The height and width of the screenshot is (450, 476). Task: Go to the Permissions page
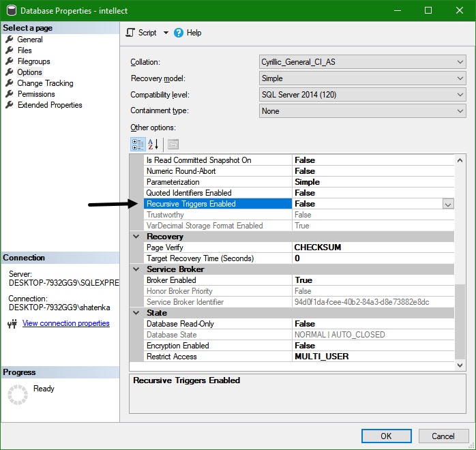coord(36,94)
